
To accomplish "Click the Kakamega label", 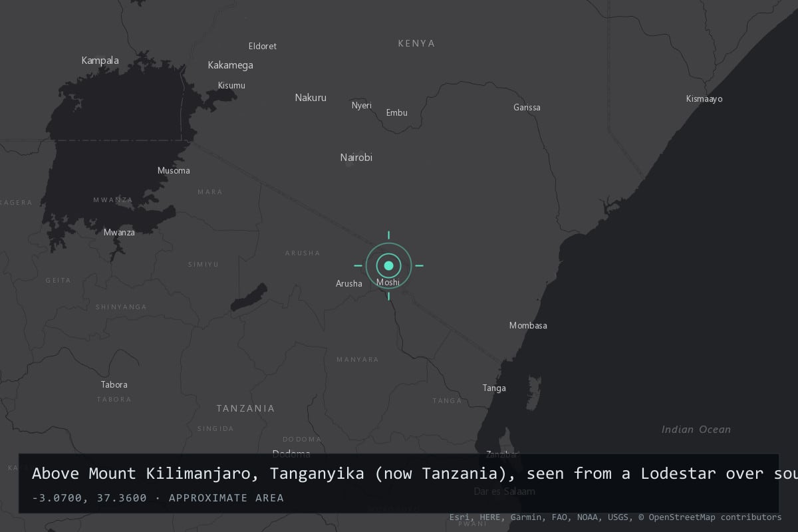I will [231, 65].
